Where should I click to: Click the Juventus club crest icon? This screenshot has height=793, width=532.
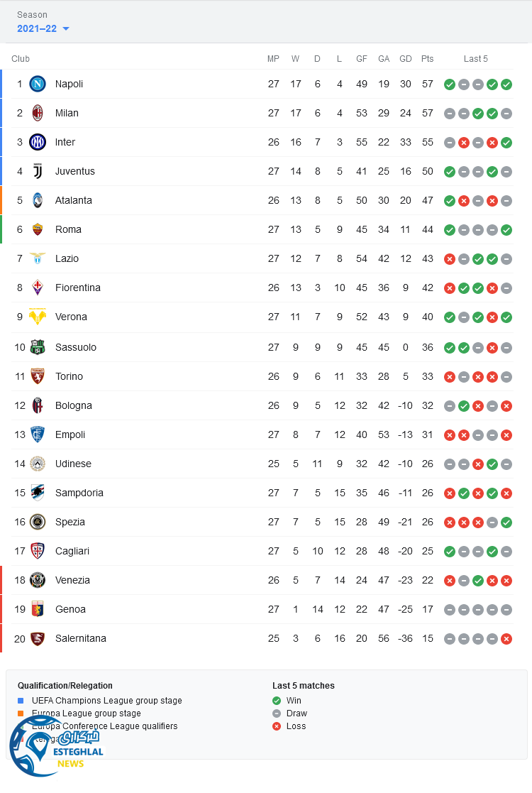(x=38, y=171)
